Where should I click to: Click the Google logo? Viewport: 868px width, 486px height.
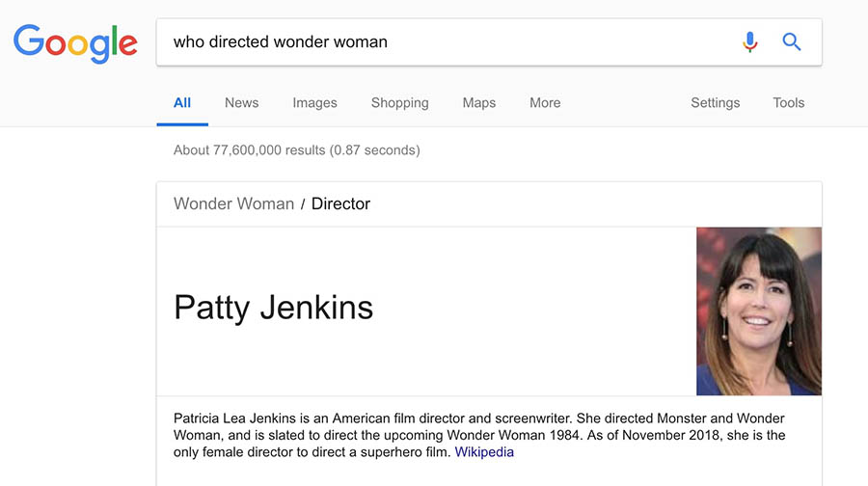[x=76, y=43]
